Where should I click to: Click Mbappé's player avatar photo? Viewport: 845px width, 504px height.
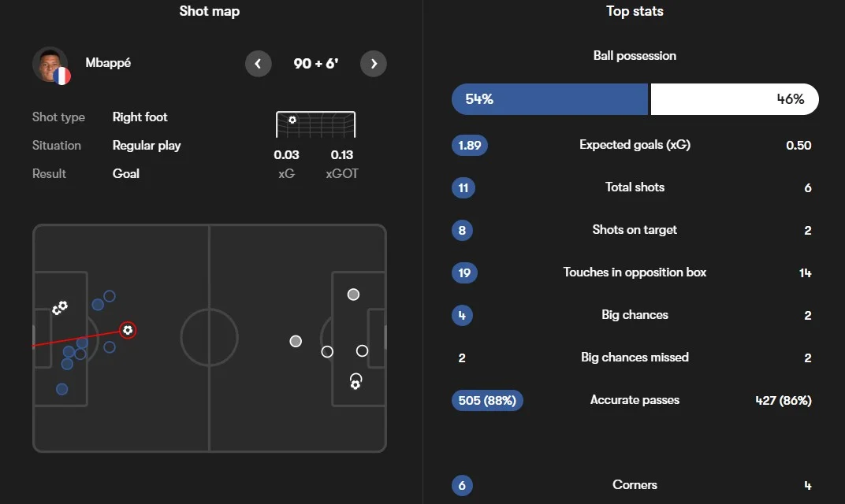[x=50, y=65]
